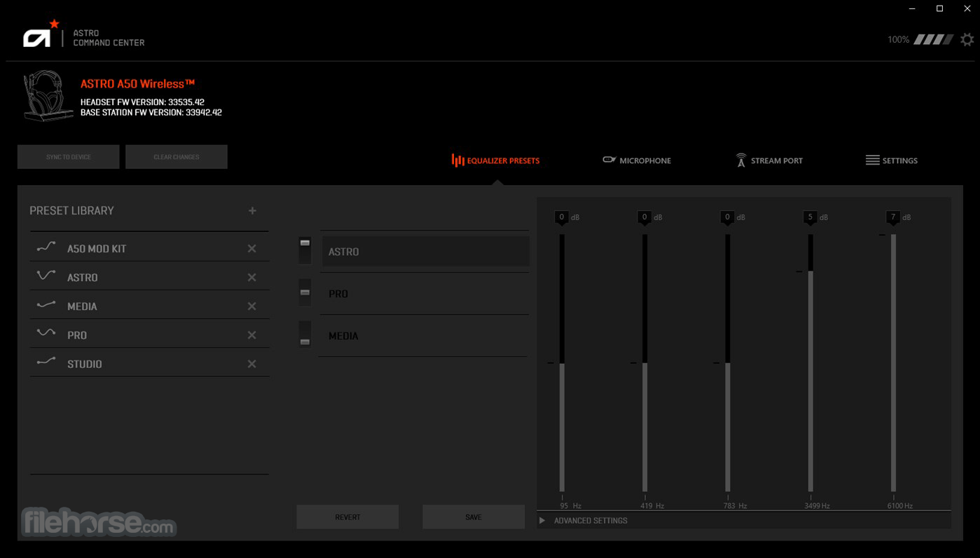Image resolution: width=980 pixels, height=558 pixels.
Task: Click the Revert button
Action: coord(347,517)
